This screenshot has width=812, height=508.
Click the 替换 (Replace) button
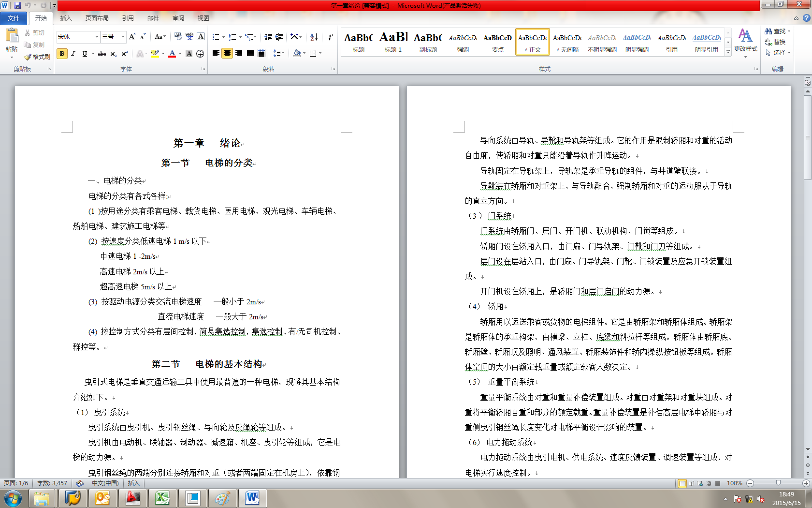[x=775, y=42]
